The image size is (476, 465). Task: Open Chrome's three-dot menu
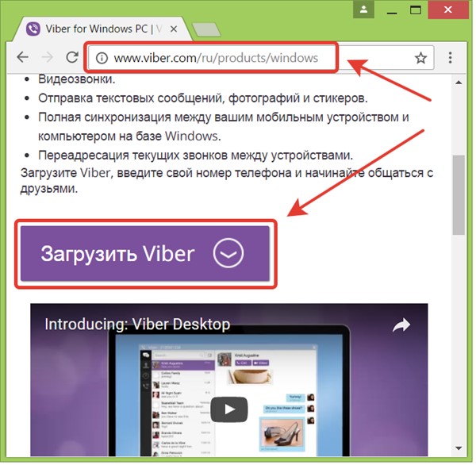click(450, 57)
